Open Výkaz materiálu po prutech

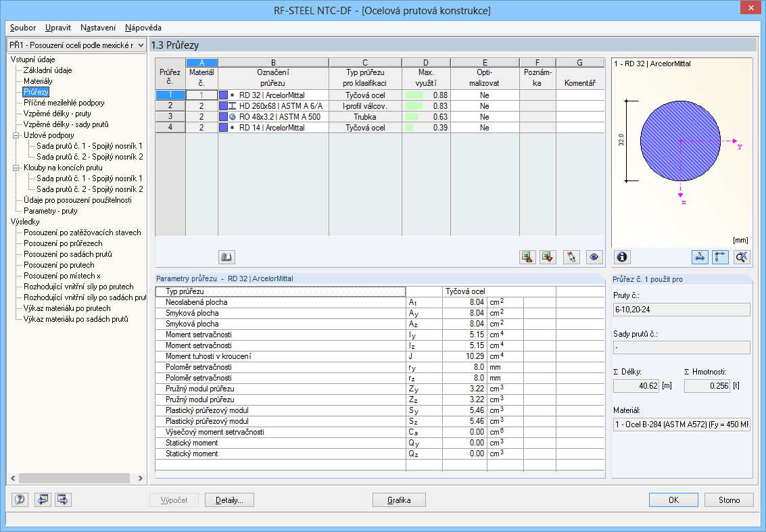[67, 308]
